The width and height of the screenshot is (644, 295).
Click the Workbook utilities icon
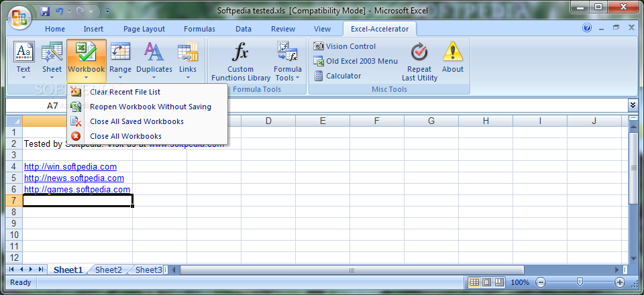tap(87, 52)
